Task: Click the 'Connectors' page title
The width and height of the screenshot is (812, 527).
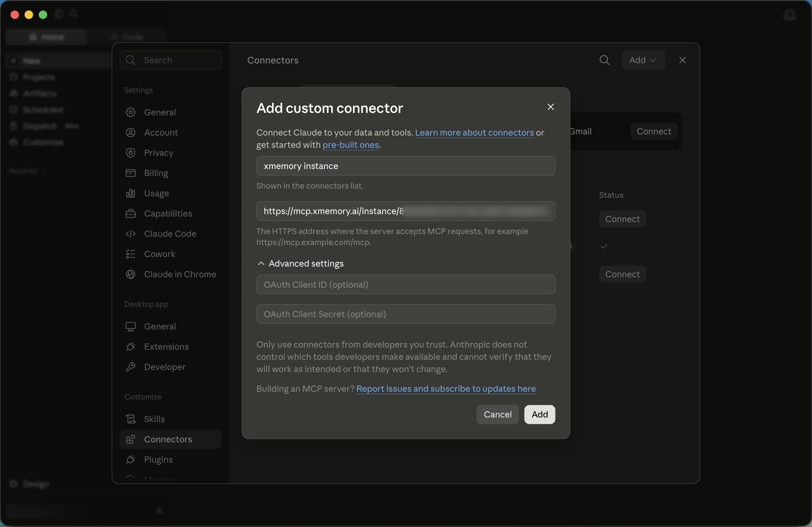Action: [273, 60]
